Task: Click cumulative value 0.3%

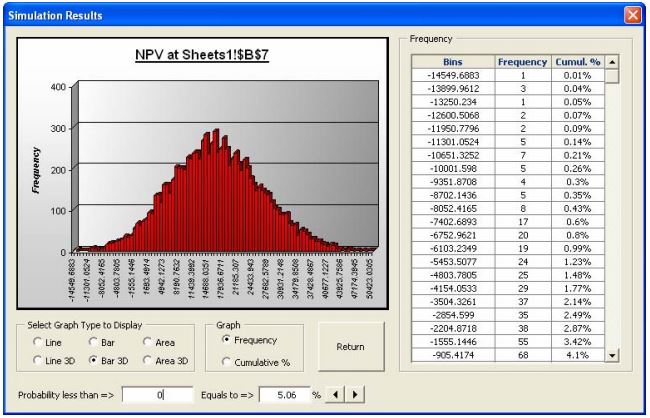Action: coord(578,182)
